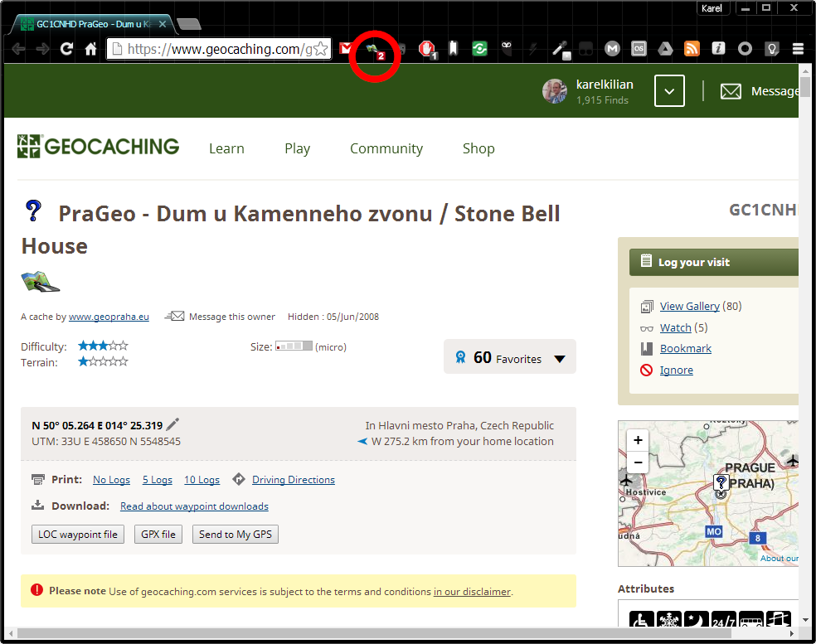
Task: Click the wheelchair accessible attribute icon
Action: click(x=641, y=619)
